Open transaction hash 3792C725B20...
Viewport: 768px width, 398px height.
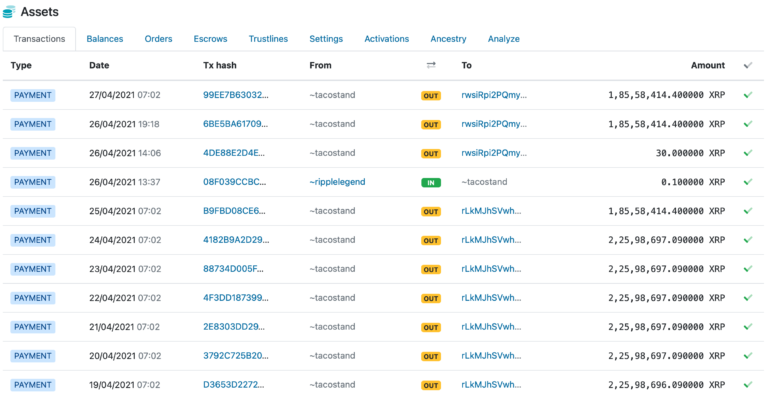[x=236, y=355]
